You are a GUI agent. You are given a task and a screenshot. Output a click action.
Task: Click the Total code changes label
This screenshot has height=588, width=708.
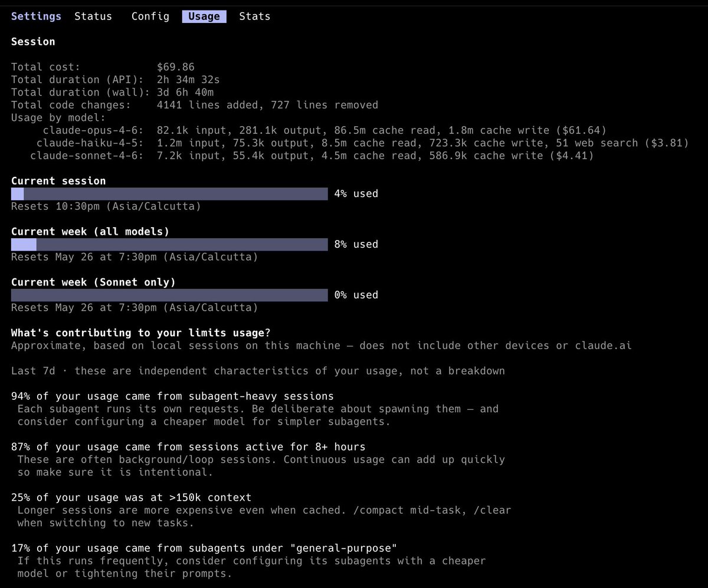pos(71,105)
